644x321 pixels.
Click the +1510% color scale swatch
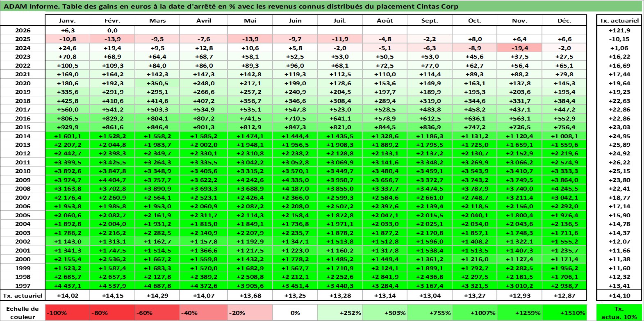(564, 312)
